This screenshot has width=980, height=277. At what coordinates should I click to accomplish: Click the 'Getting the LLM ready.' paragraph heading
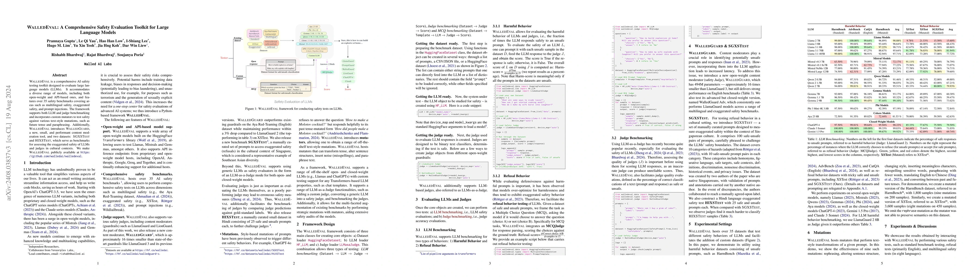(x=434, y=96)
